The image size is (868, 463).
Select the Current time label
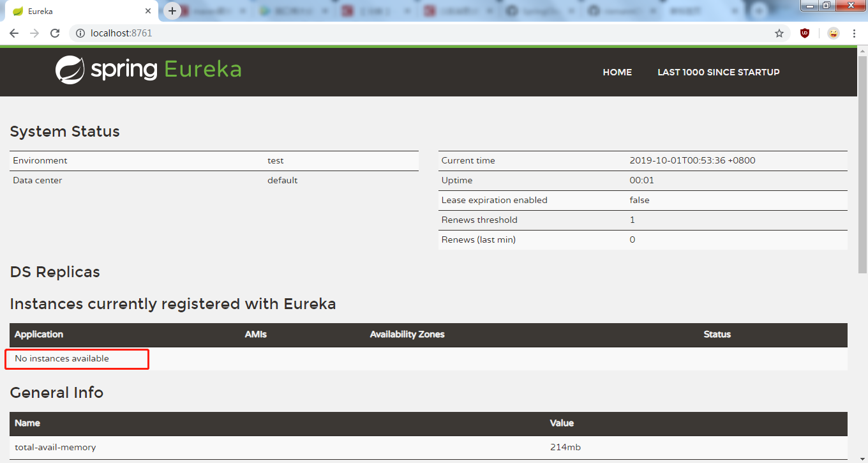(x=468, y=160)
